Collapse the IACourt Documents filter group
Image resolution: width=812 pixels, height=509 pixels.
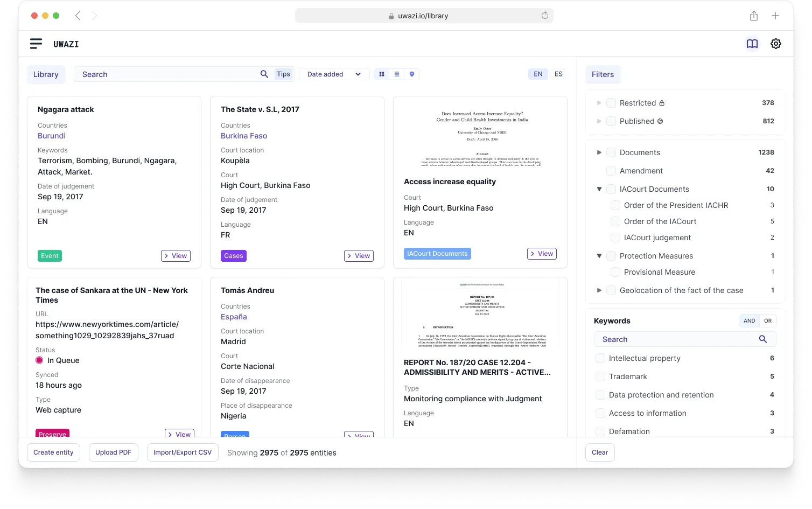click(x=599, y=189)
